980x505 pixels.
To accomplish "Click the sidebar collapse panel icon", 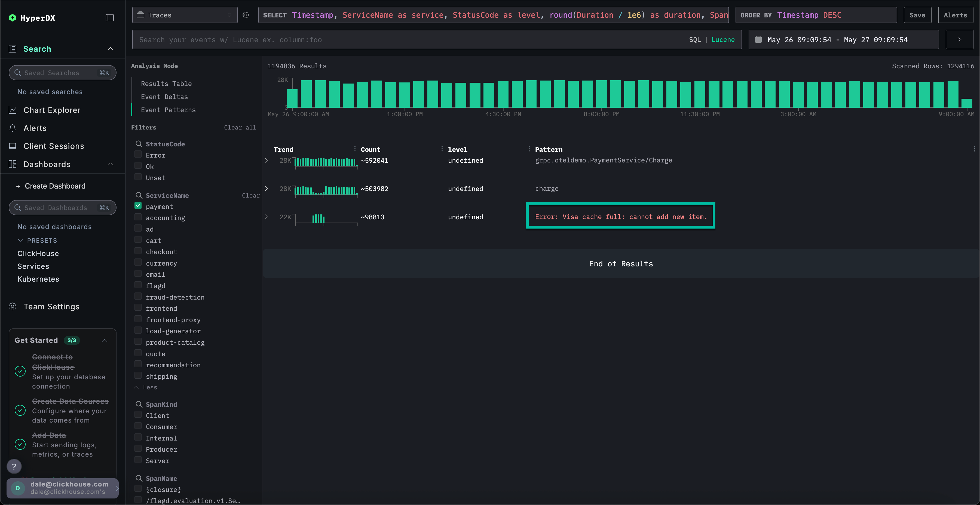I will point(109,18).
